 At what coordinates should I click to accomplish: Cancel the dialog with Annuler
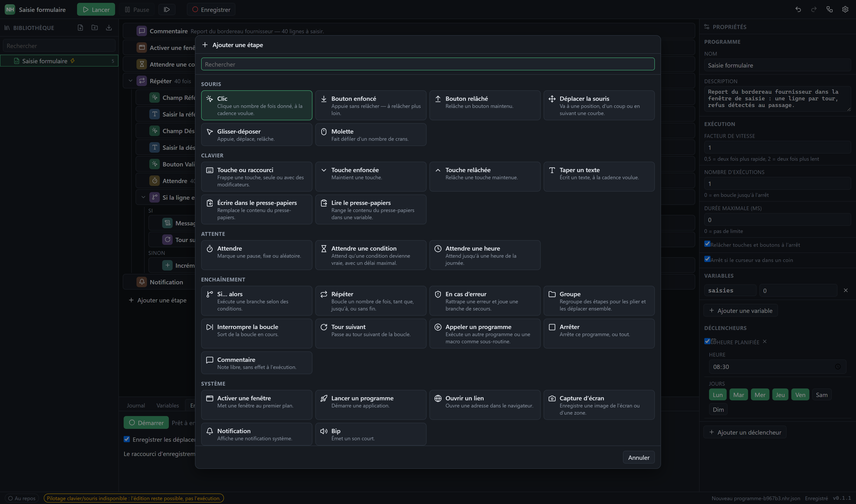pyautogui.click(x=639, y=457)
